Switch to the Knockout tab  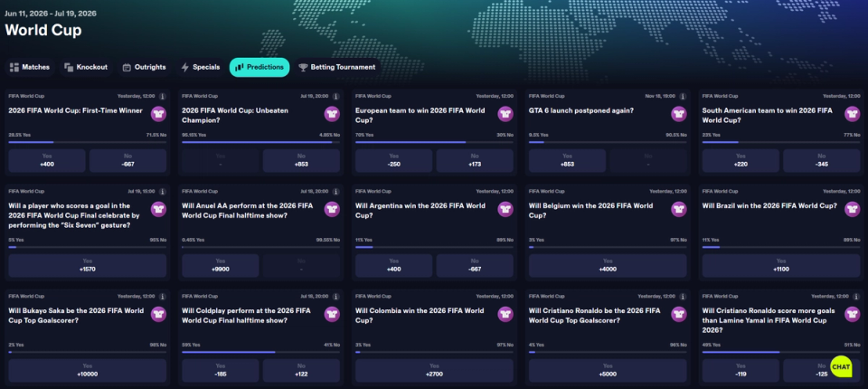86,67
